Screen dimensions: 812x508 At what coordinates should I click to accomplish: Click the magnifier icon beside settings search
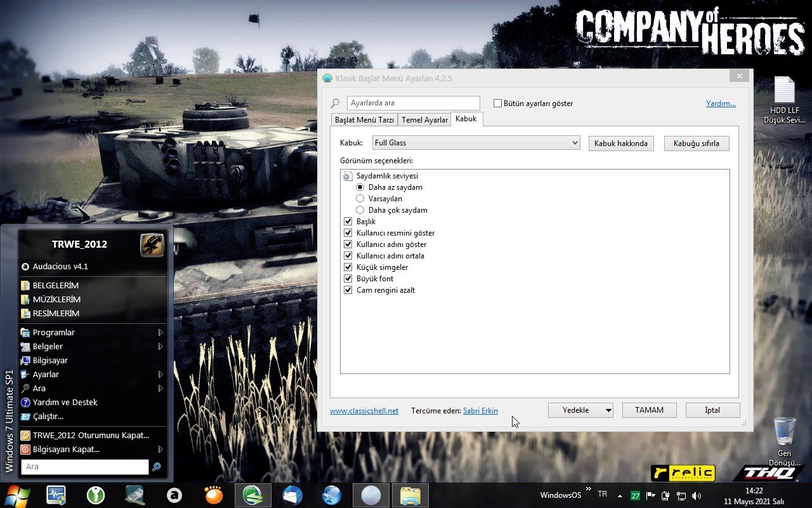pyautogui.click(x=336, y=103)
